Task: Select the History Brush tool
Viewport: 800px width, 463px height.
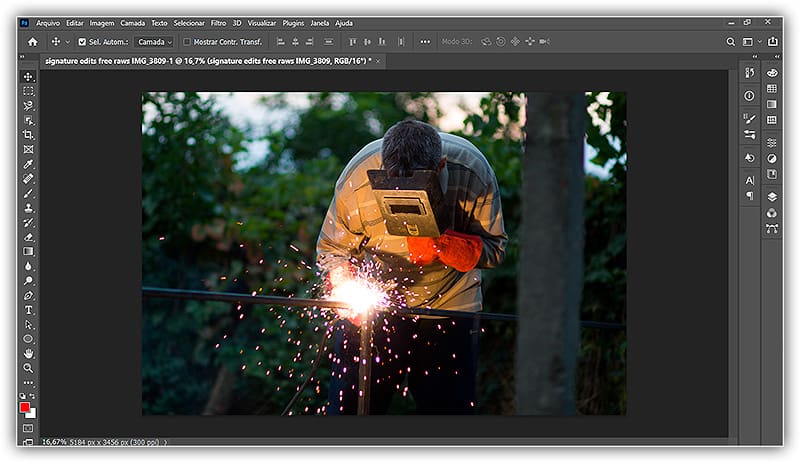Action: tap(28, 223)
